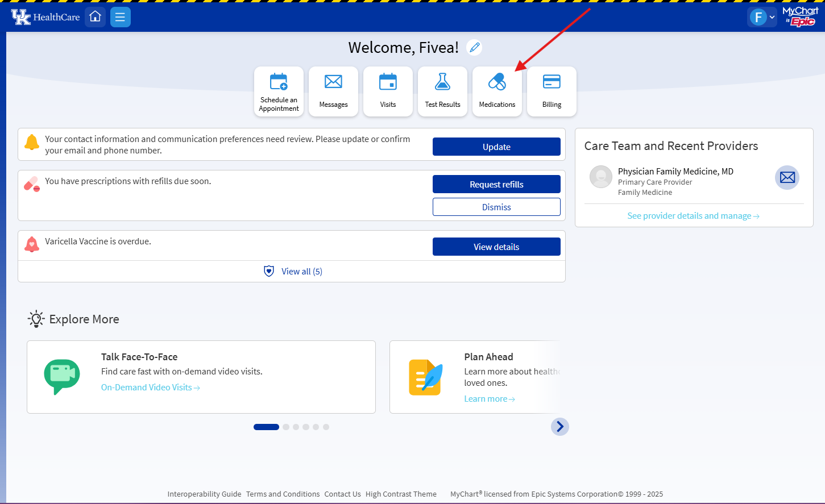Select the second carousel page dot
825x504 pixels.
tap(286, 426)
